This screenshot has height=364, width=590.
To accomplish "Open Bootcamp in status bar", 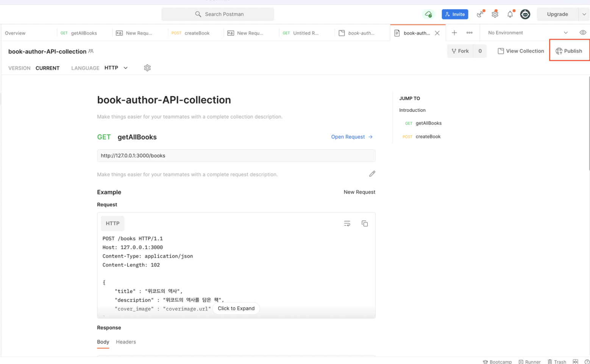I will tap(497, 362).
